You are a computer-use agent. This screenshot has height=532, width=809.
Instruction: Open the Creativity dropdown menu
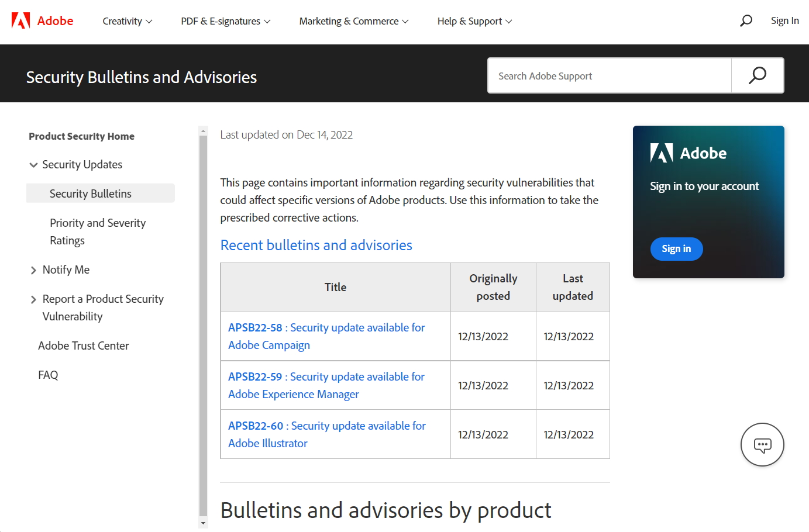click(x=128, y=21)
